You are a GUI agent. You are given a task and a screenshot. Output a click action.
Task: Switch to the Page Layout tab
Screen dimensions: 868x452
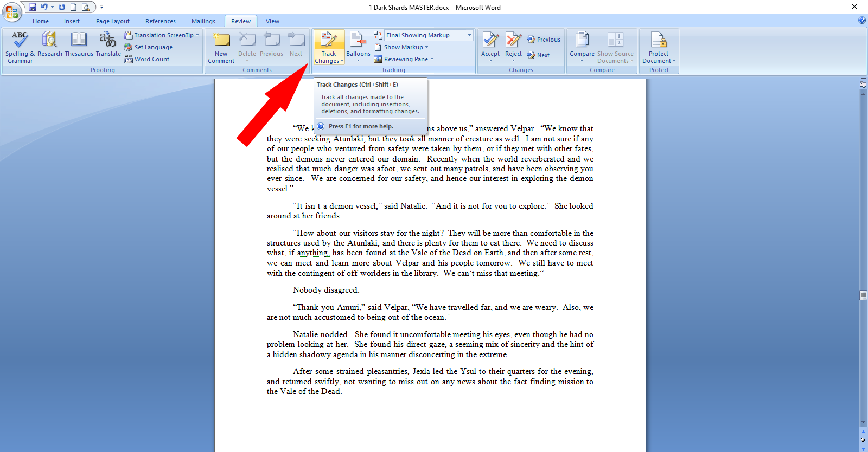click(113, 21)
